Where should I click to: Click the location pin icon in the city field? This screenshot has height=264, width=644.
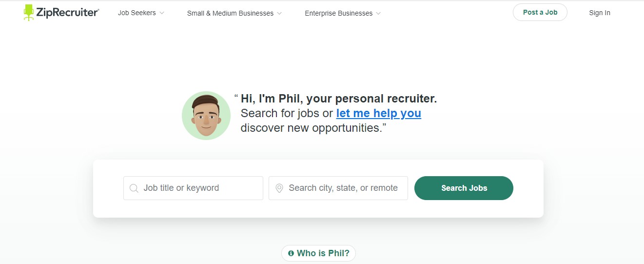279,188
